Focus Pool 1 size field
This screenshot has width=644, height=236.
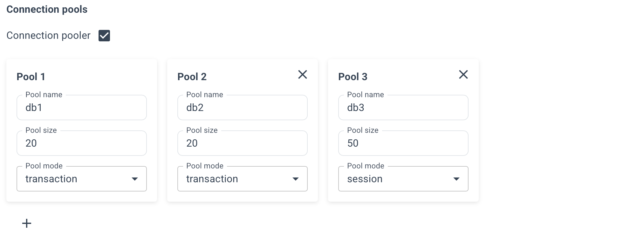point(81,143)
